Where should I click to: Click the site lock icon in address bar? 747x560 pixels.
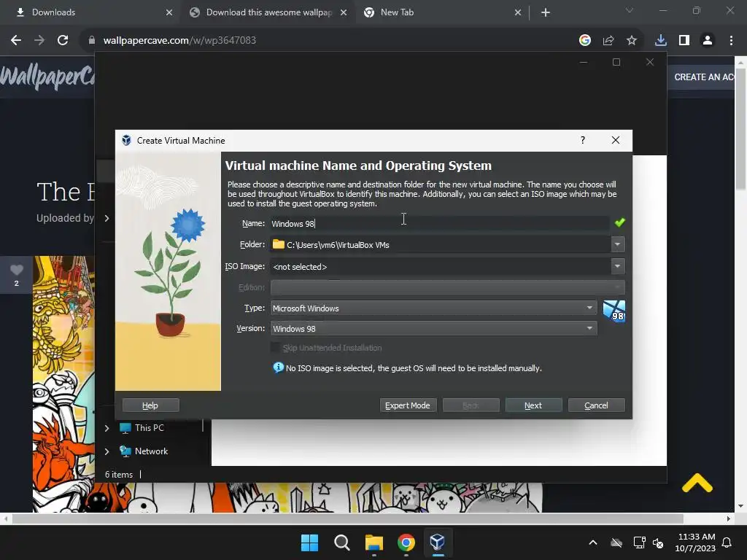[91, 41]
